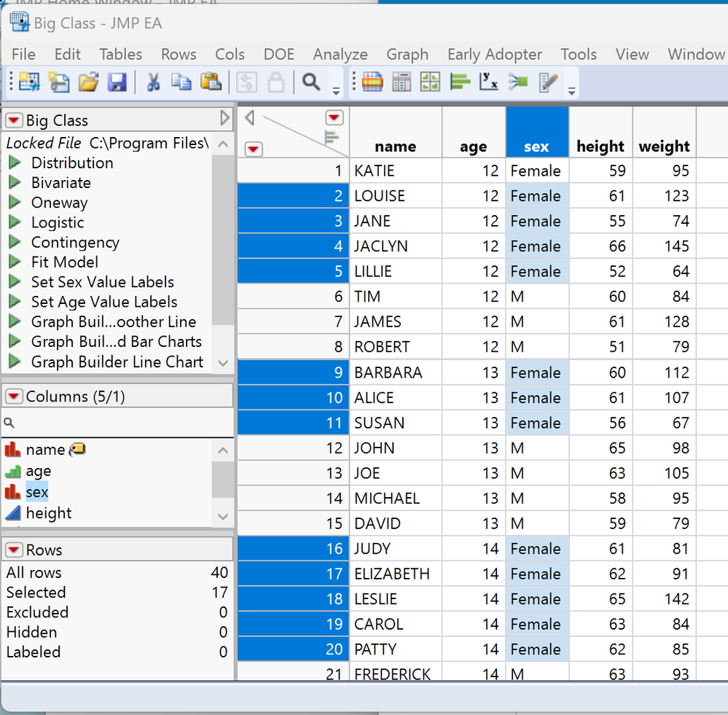
Task: Open the Early Adopter menu
Action: [495, 55]
